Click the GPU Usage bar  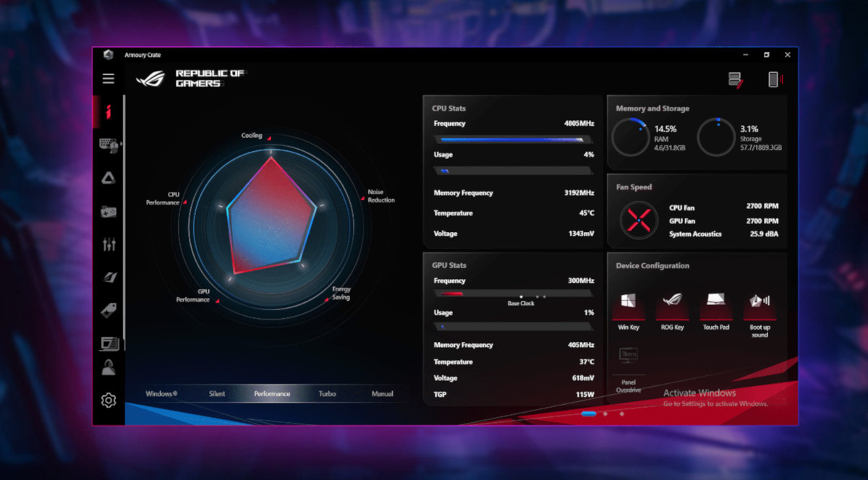(514, 327)
